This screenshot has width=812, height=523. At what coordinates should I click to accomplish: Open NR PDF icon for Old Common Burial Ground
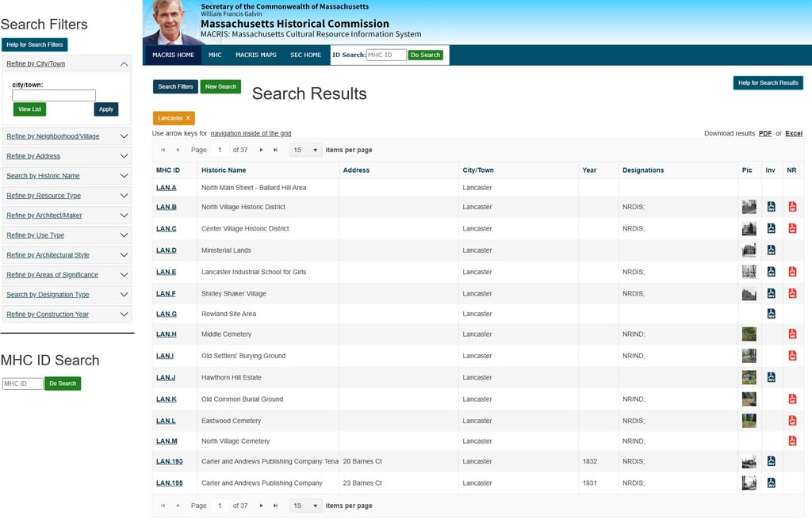click(792, 399)
